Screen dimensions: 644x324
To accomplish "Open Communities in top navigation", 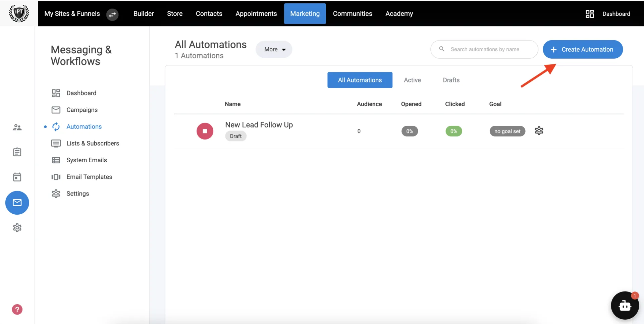I will pos(353,13).
